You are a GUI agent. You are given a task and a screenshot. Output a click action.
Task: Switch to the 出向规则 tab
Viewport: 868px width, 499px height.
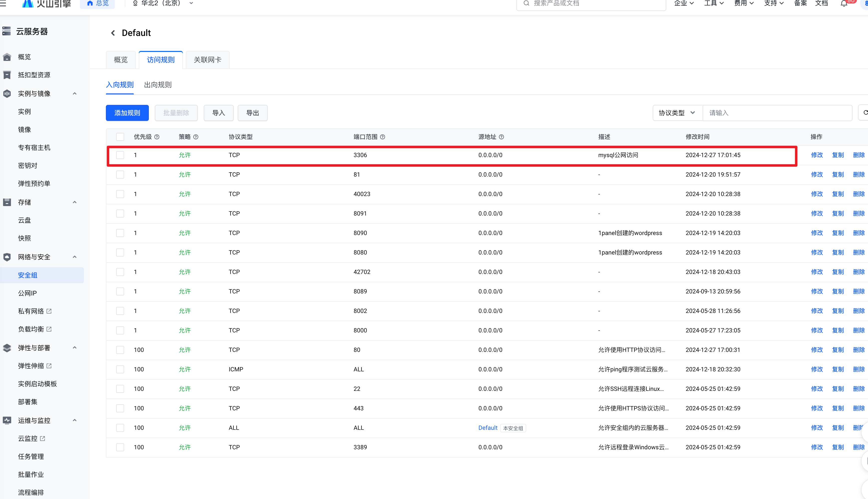[x=158, y=85]
